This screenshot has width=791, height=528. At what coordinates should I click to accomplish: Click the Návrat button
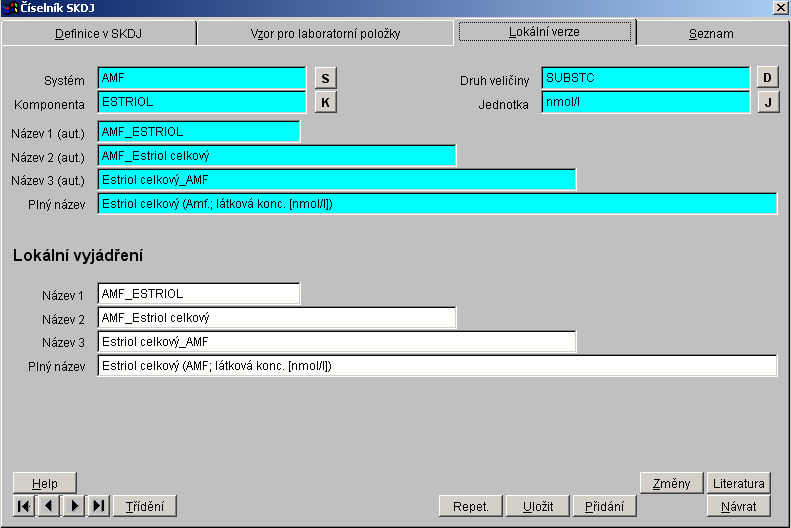[739, 506]
